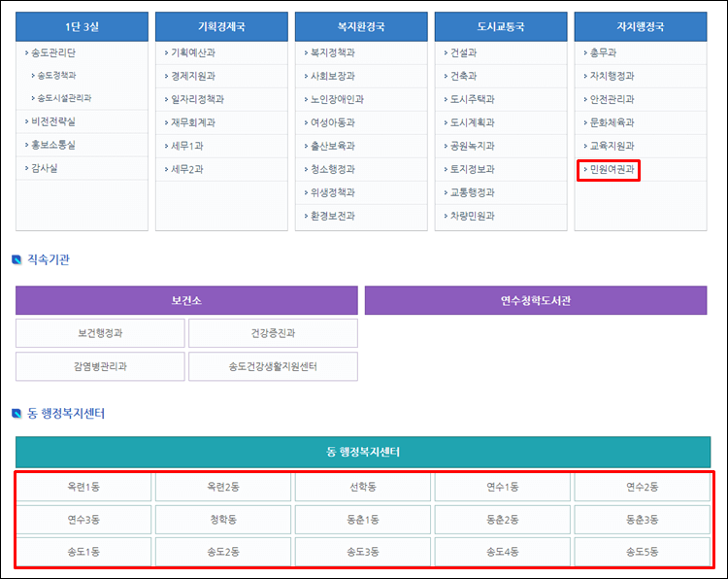Click the 복지환경국 bureau header
This screenshot has height=579, width=728.
(361, 26)
